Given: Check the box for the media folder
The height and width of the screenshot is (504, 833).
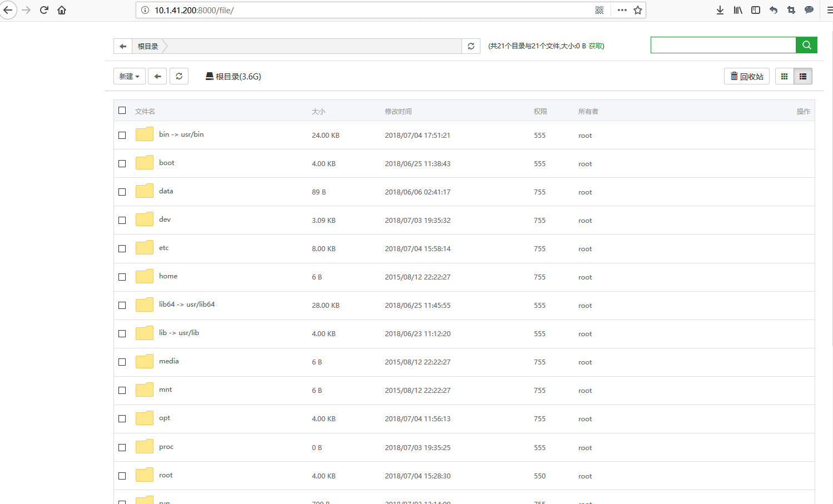Looking at the screenshot, I should [122, 362].
